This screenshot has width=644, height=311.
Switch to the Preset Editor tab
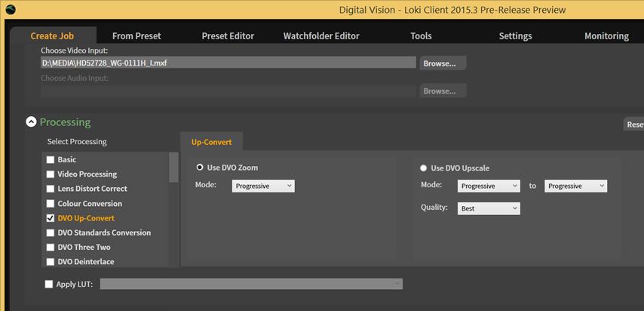tap(228, 35)
